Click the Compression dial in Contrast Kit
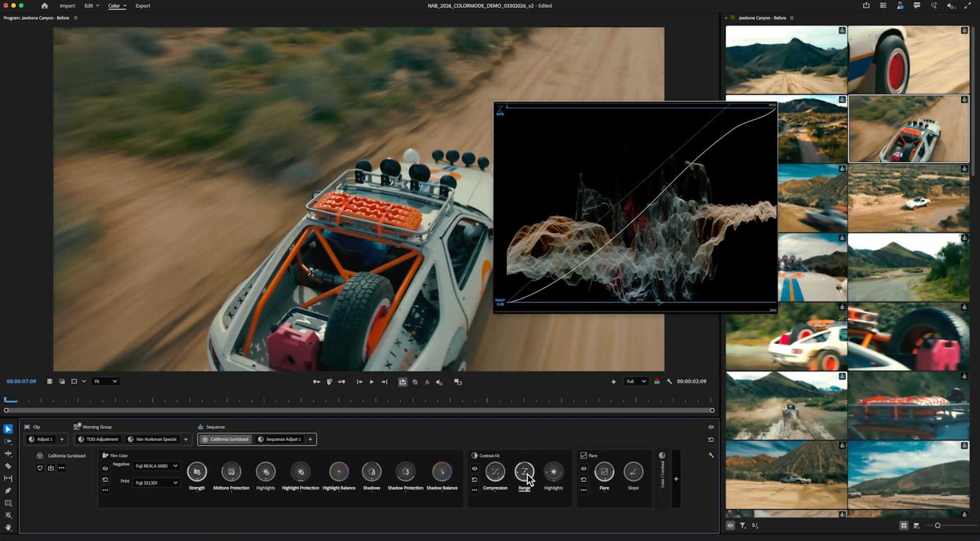Image resolution: width=980 pixels, height=541 pixels. (x=494, y=472)
